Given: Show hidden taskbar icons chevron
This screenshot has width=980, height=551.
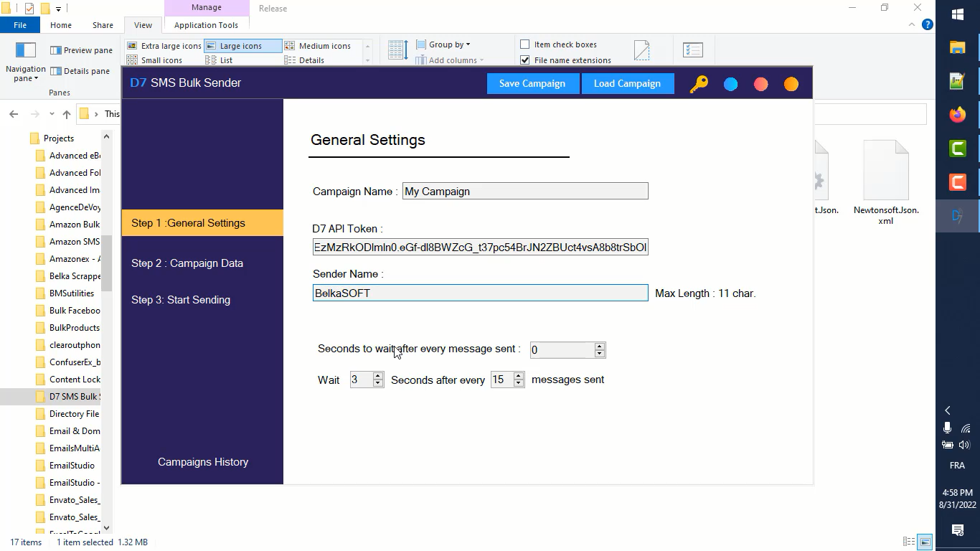Looking at the screenshot, I should 948,410.
